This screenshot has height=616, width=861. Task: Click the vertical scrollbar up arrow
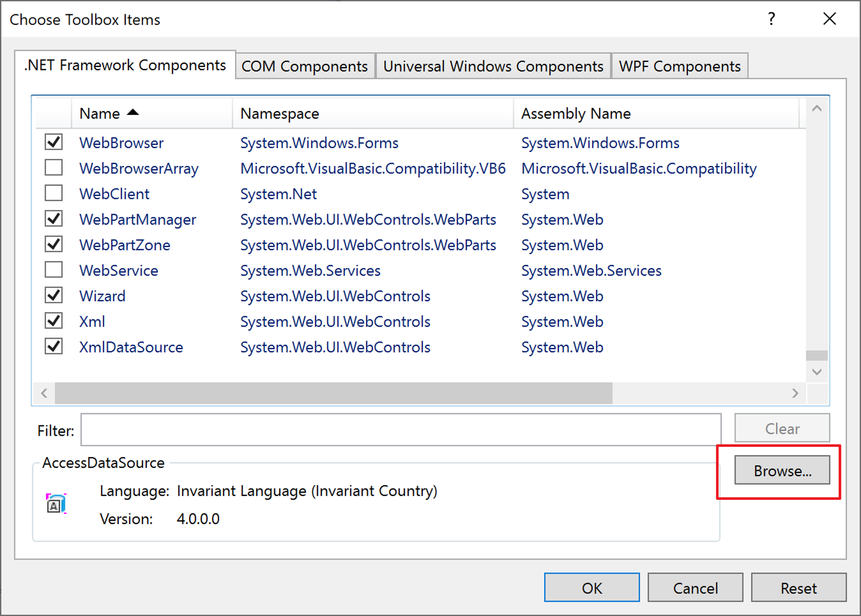coord(817,108)
